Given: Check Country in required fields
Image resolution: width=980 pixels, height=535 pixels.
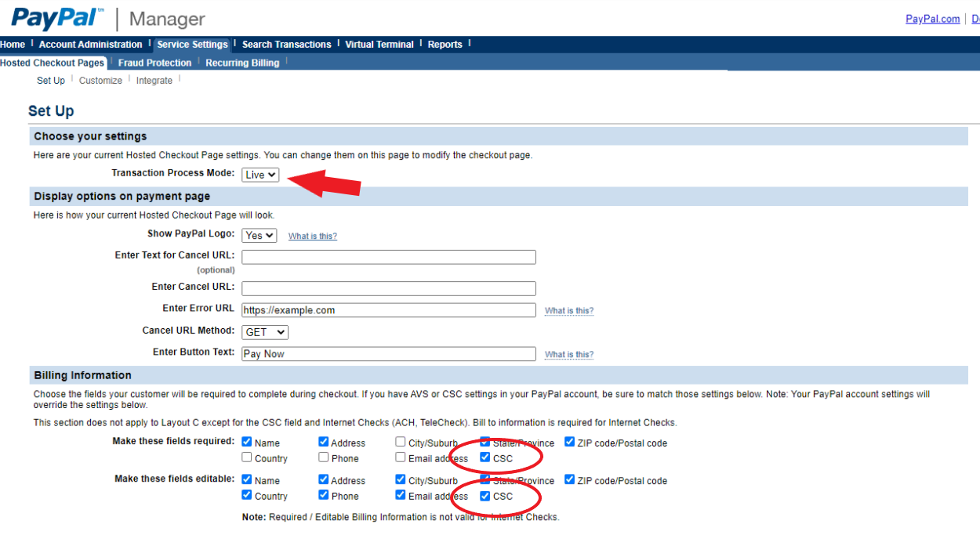Looking at the screenshot, I should tap(247, 457).
